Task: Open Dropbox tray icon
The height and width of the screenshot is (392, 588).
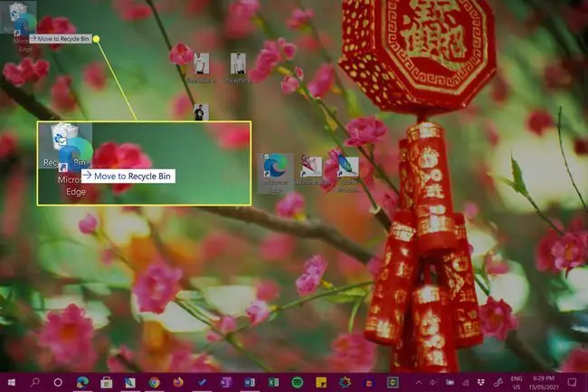Action: point(481,383)
